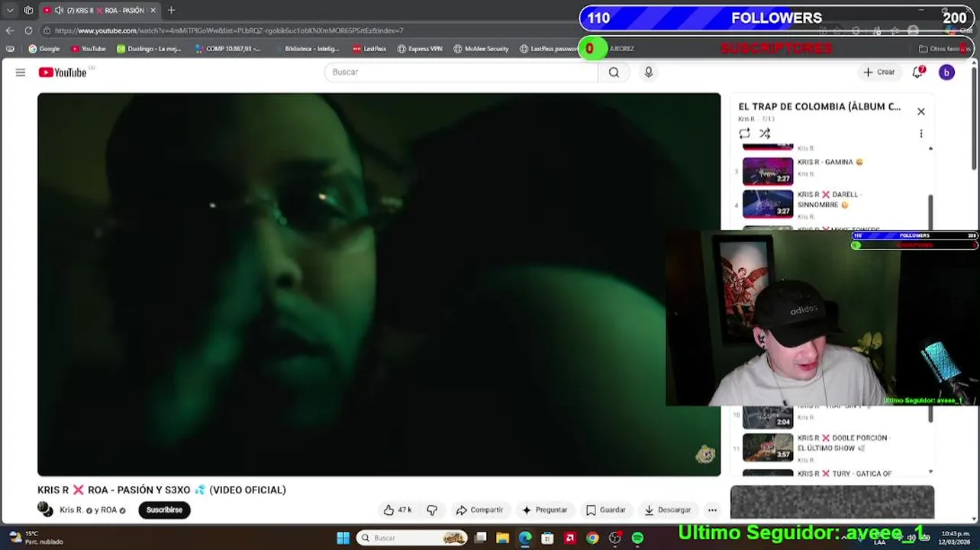This screenshot has width=980, height=550.
Task: Go to the YouTube home logo
Action: pyautogui.click(x=63, y=72)
